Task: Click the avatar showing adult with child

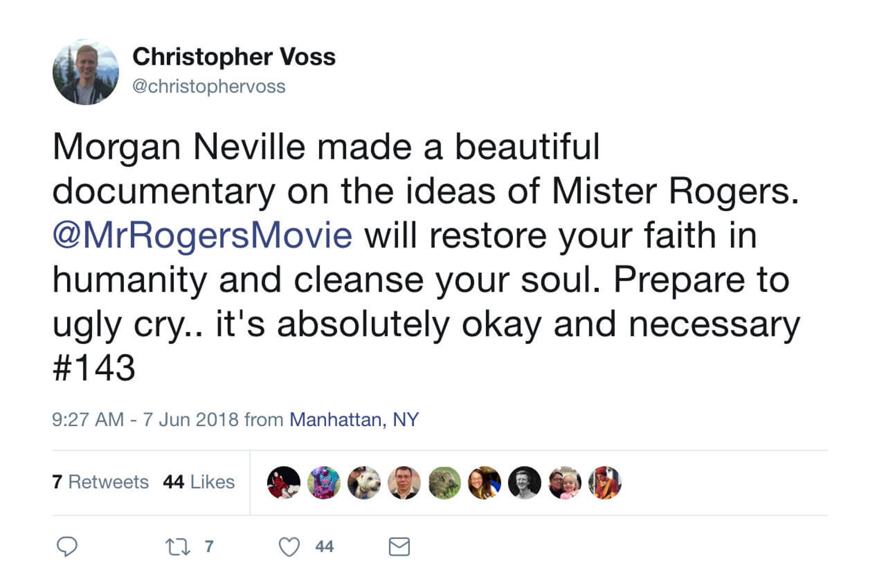Action: 565,483
